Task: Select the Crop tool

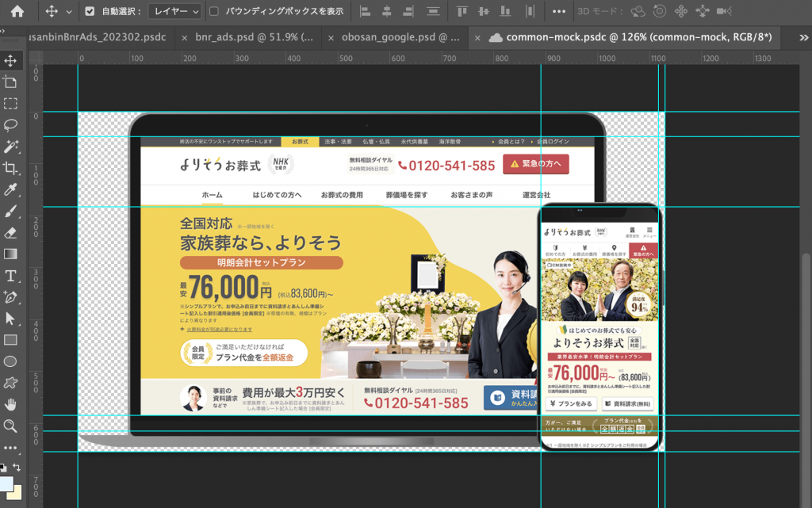Action: [x=10, y=167]
